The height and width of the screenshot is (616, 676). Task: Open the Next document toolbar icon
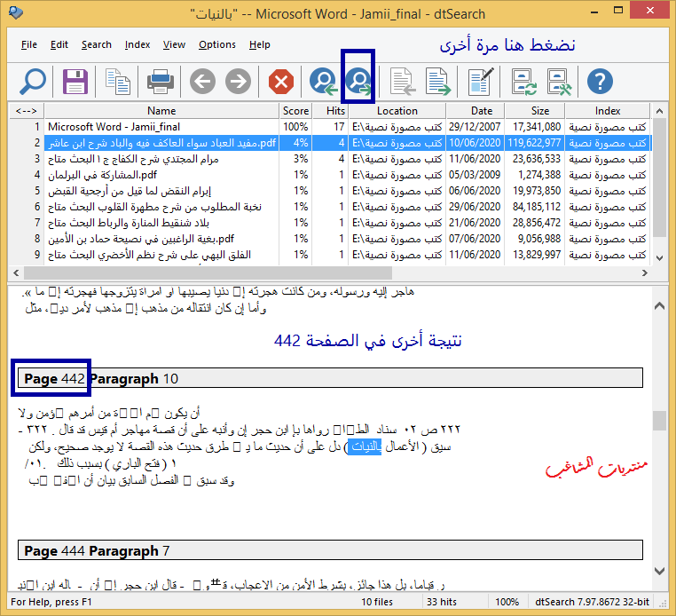click(x=438, y=83)
